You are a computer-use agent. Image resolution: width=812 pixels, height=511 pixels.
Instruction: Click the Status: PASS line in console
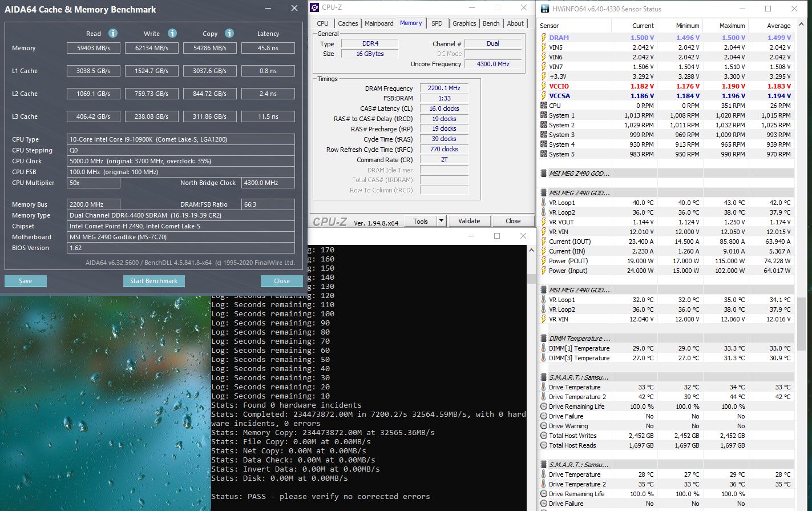321,496
